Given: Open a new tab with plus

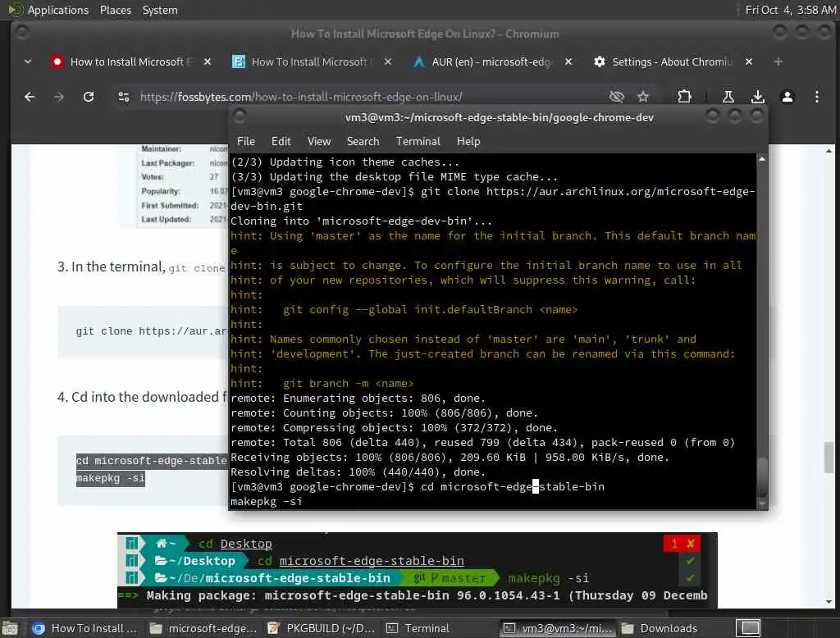Looking at the screenshot, I should click(778, 62).
